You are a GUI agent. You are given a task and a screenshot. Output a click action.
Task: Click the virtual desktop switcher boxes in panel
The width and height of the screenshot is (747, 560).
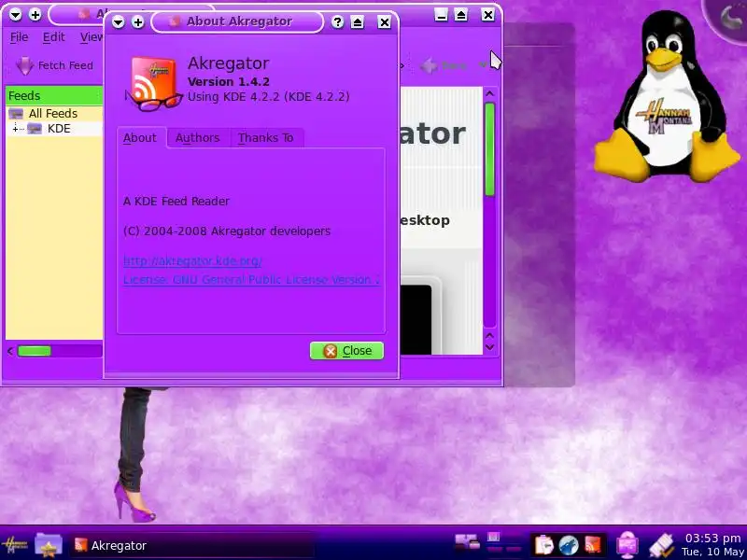pyautogui.click(x=505, y=543)
